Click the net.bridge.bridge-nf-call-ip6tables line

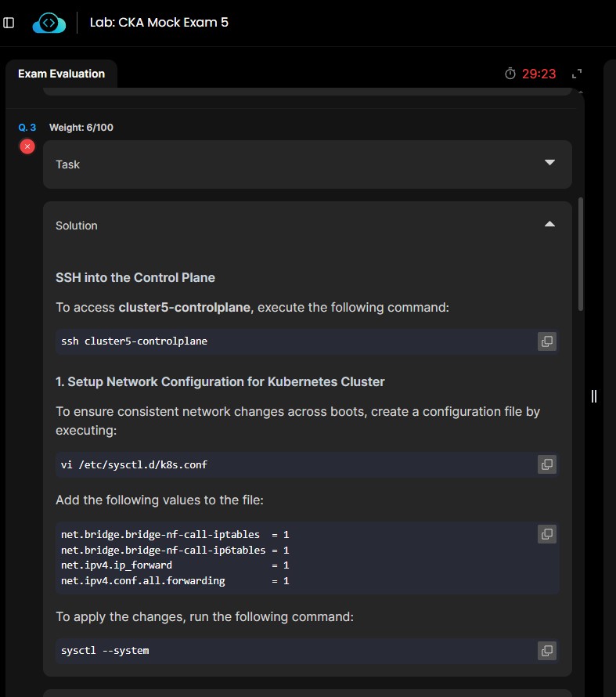point(175,551)
